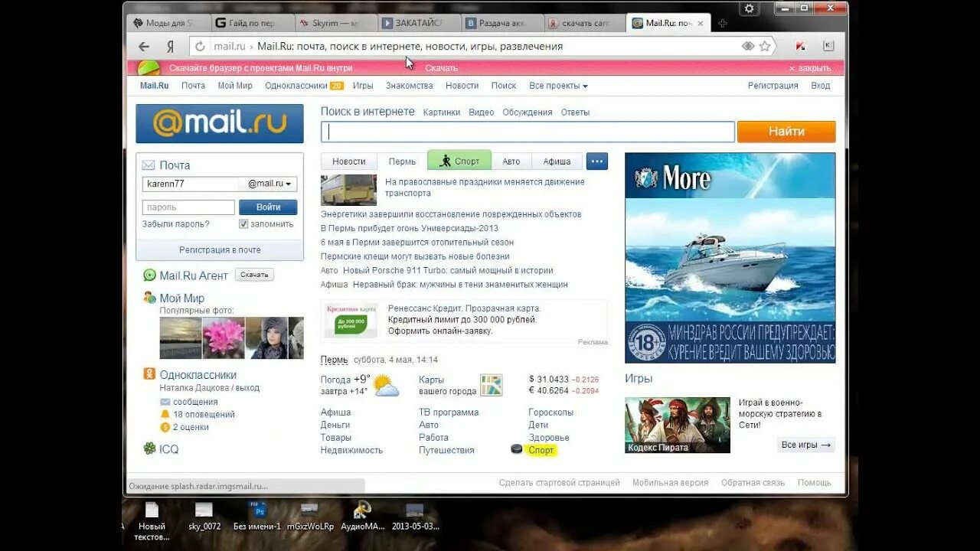Click the bus news thumbnail image
The height and width of the screenshot is (551, 980).
click(x=348, y=190)
